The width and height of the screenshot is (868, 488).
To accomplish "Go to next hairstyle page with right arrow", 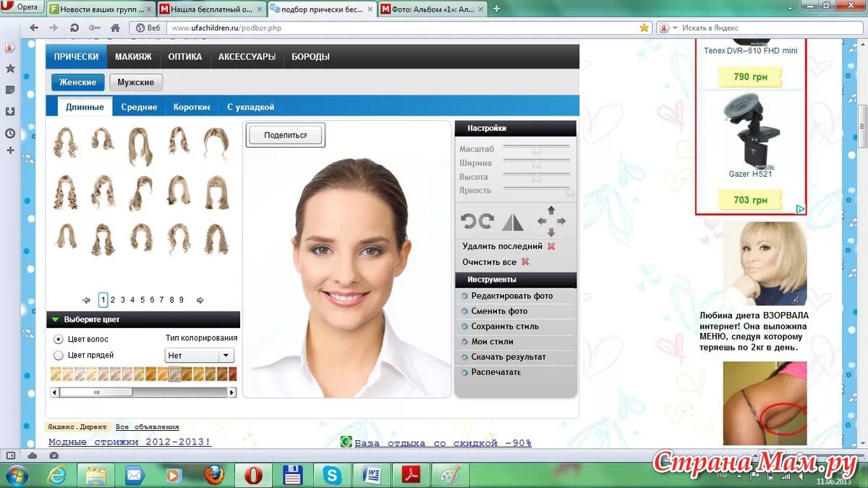I will pyautogui.click(x=200, y=300).
